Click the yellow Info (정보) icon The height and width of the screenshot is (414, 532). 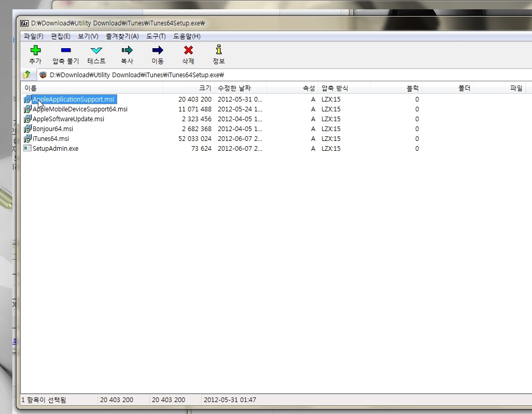point(219,50)
